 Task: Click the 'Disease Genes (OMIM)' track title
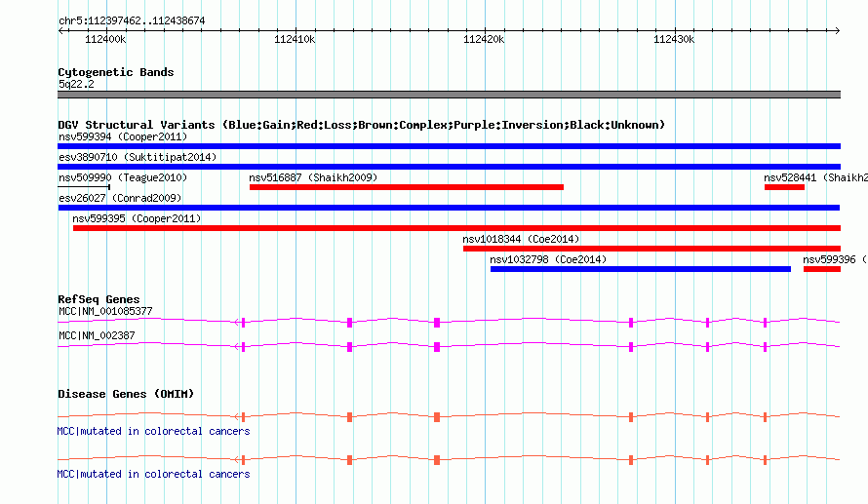pos(126,394)
